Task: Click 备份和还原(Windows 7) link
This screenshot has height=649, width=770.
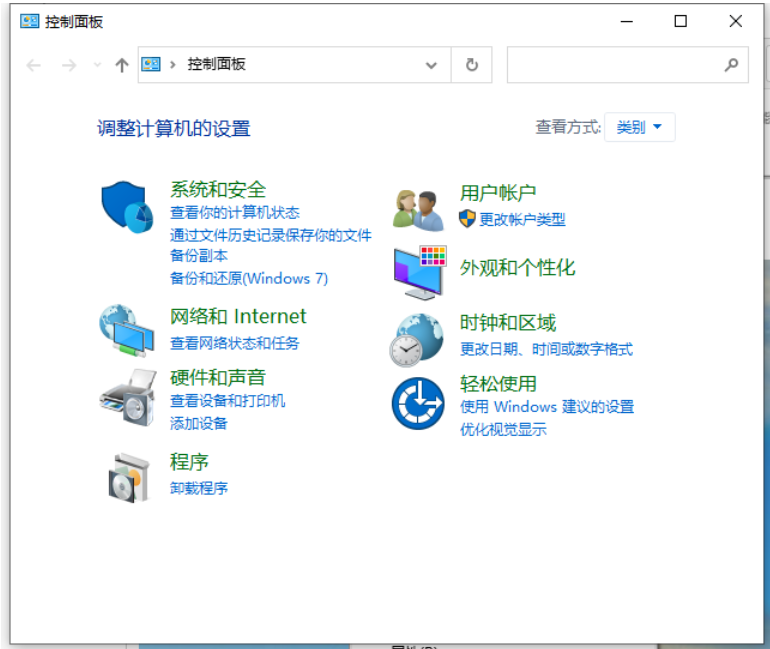Action: click(249, 278)
